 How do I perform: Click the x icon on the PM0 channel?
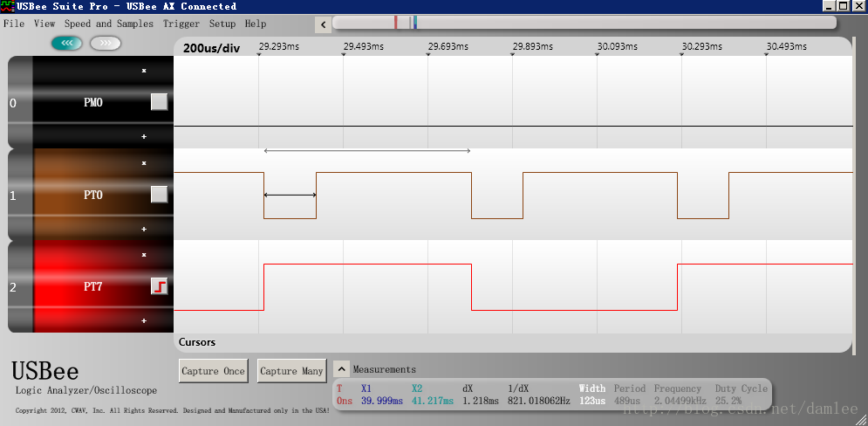pos(144,71)
